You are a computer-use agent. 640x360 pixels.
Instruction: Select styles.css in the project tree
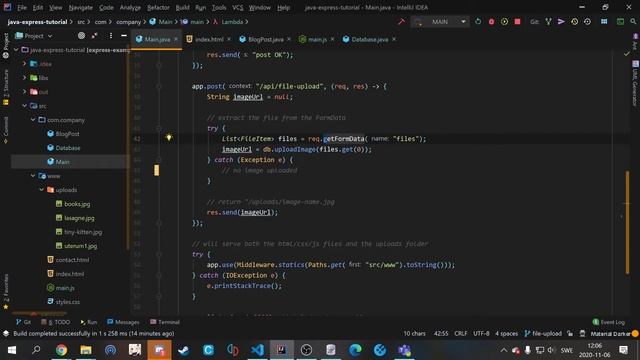point(64,302)
